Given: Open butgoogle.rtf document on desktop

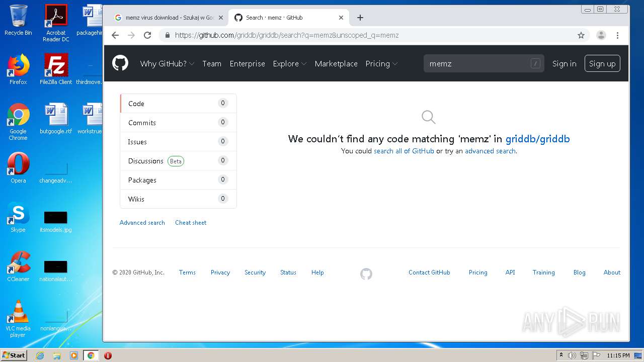Looking at the screenshot, I should (x=56, y=119).
